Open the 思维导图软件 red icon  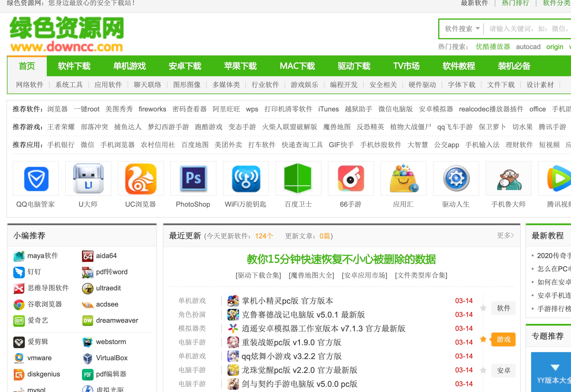click(19, 288)
